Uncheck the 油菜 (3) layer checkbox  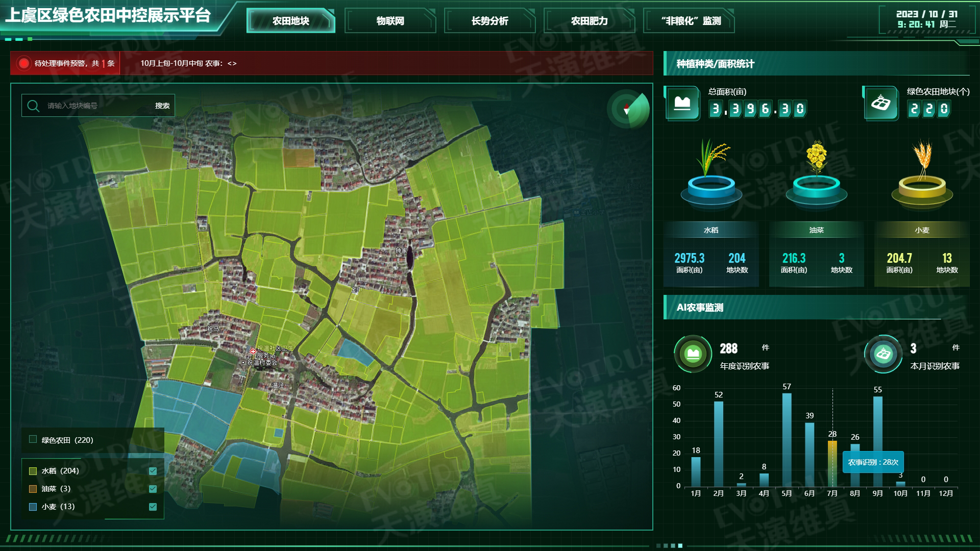pos(153,489)
